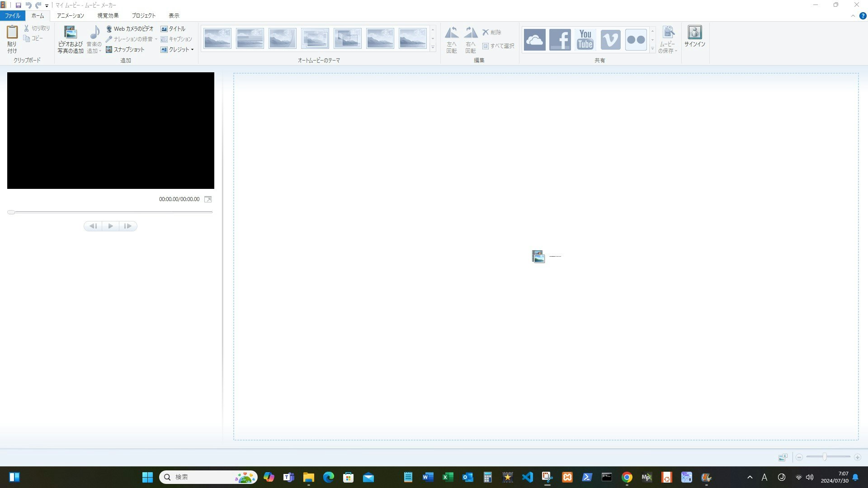868x488 pixels.
Task: Expand the Credits dropdown arrow
Action: (193, 50)
